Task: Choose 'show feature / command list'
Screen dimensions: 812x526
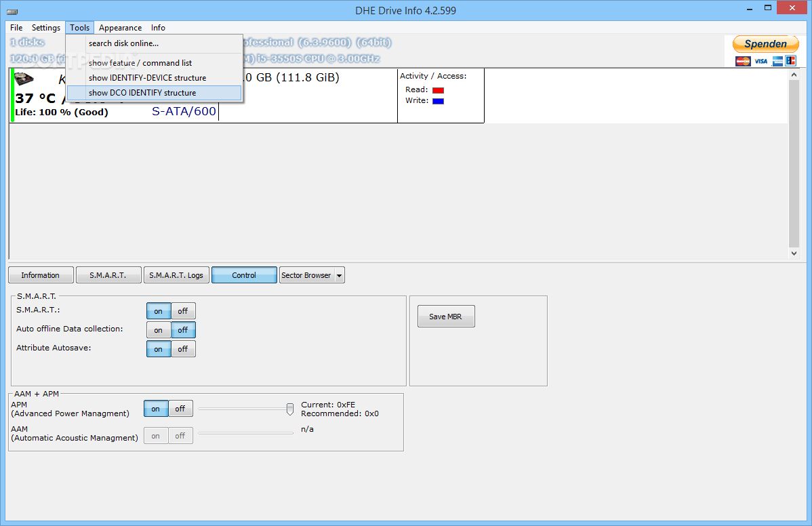Action: coord(155,62)
